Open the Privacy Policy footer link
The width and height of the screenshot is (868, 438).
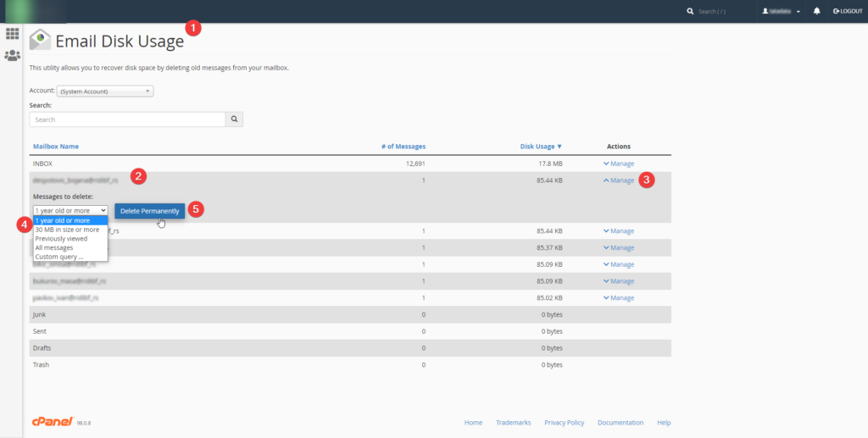(564, 423)
